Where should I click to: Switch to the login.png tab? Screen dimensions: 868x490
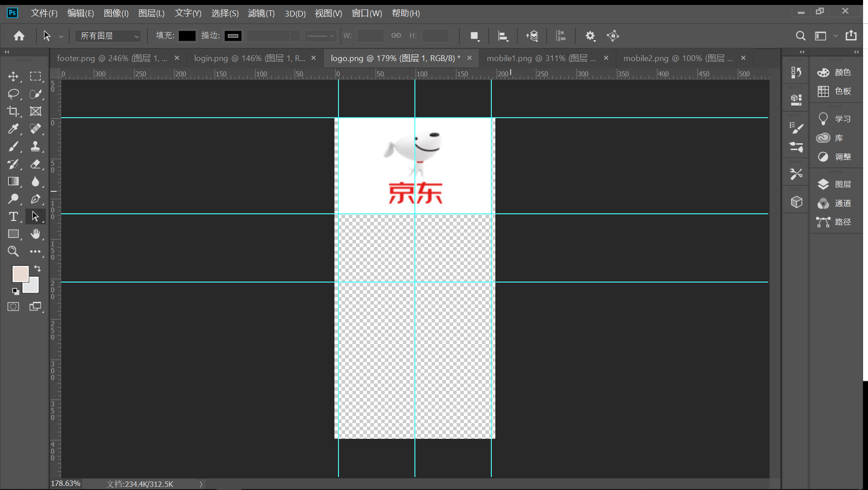[249, 58]
